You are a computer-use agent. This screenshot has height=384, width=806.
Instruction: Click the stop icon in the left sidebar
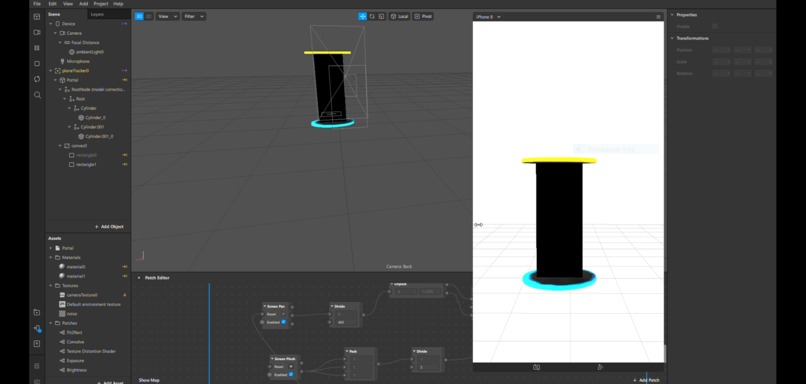36,64
